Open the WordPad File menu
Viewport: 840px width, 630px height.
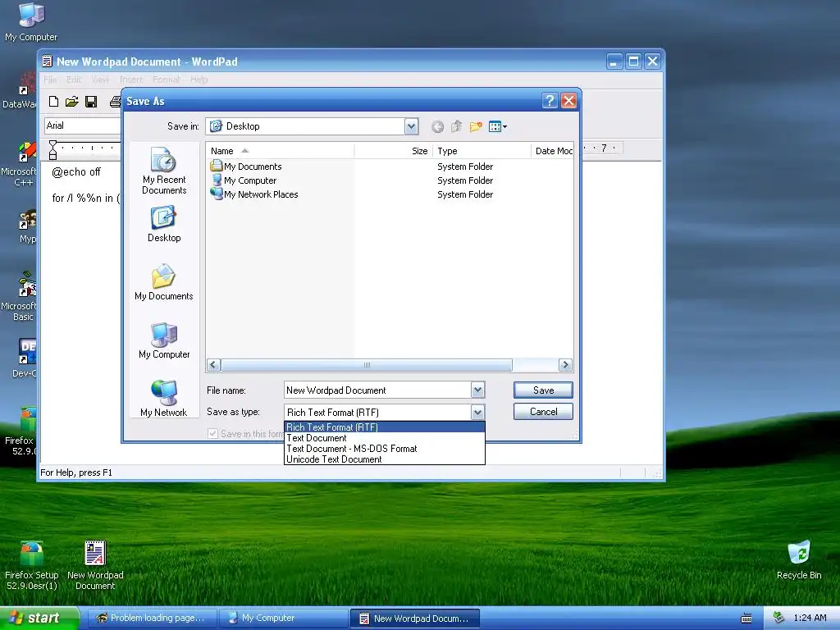tap(50, 80)
